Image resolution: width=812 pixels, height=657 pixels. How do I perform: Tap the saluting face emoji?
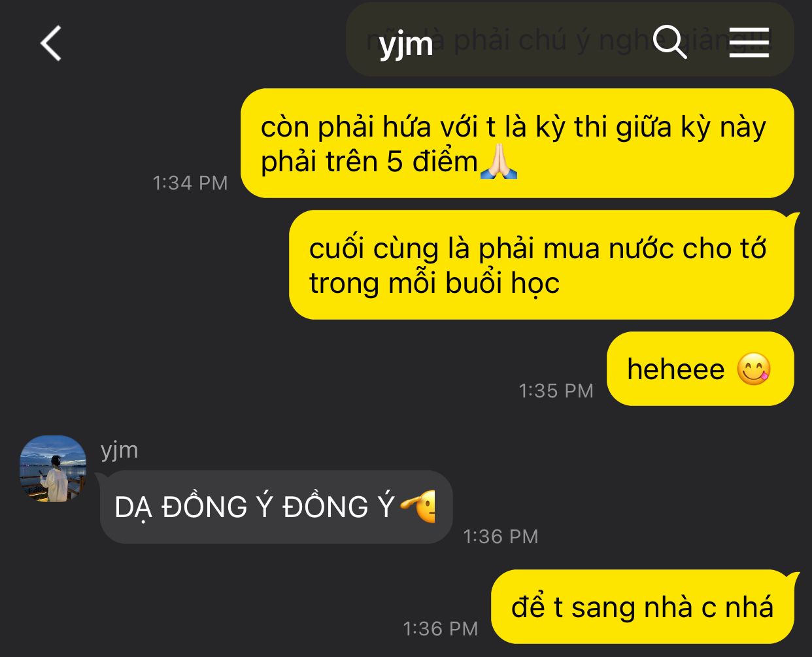[419, 507]
